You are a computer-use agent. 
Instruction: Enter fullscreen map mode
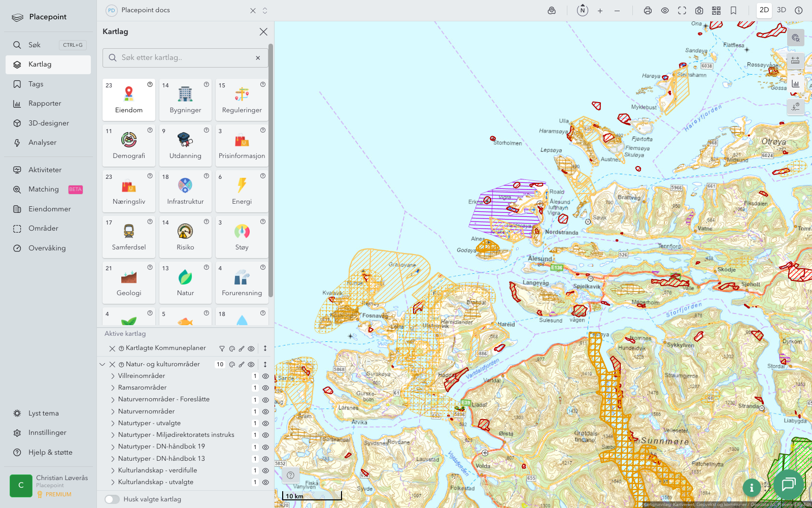[682, 11]
